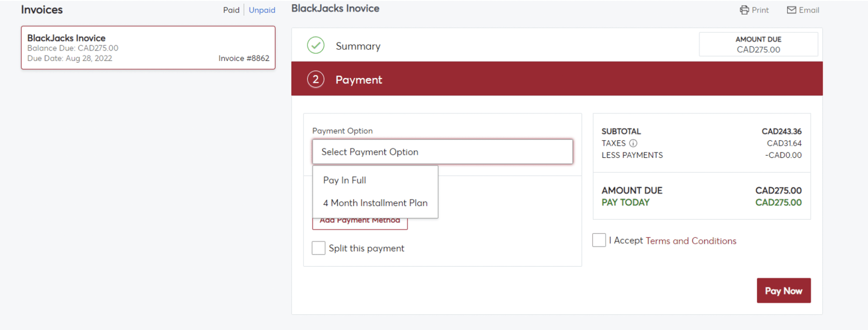Switch to the Paid invoices tab
The image size is (868, 330).
(x=231, y=10)
